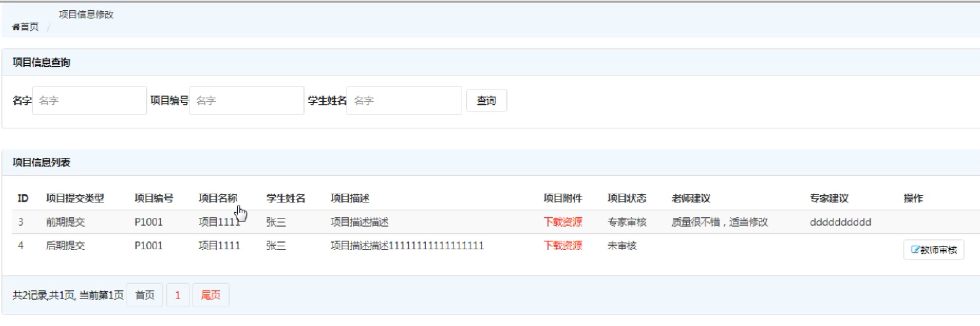The width and height of the screenshot is (980, 326).
Task: Click the ID column header
Action: [x=23, y=198]
